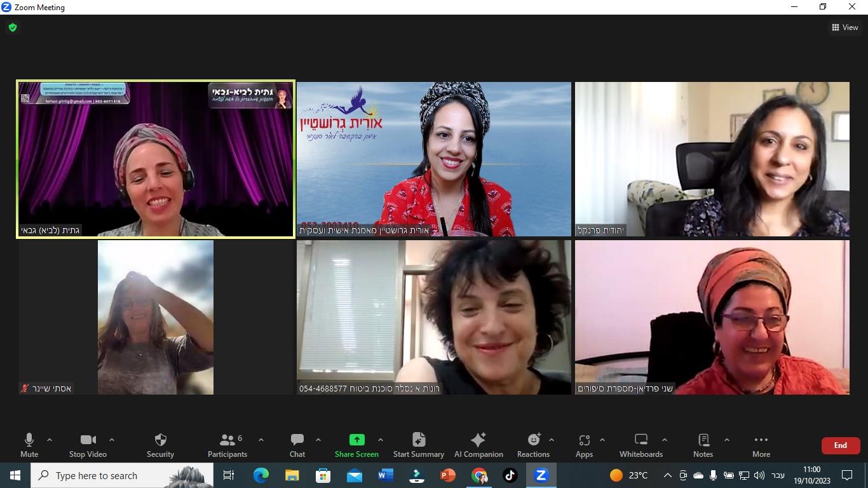This screenshot has width=868, height=488.
Task: Stop the video camera
Action: (x=88, y=445)
